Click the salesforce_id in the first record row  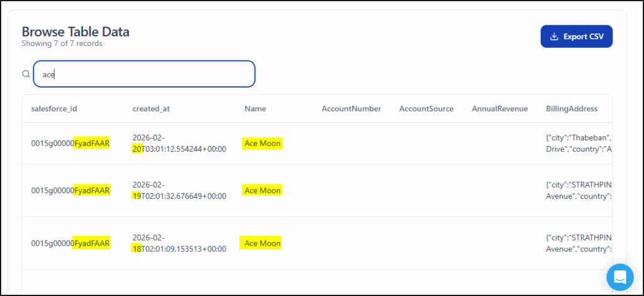[70, 144]
